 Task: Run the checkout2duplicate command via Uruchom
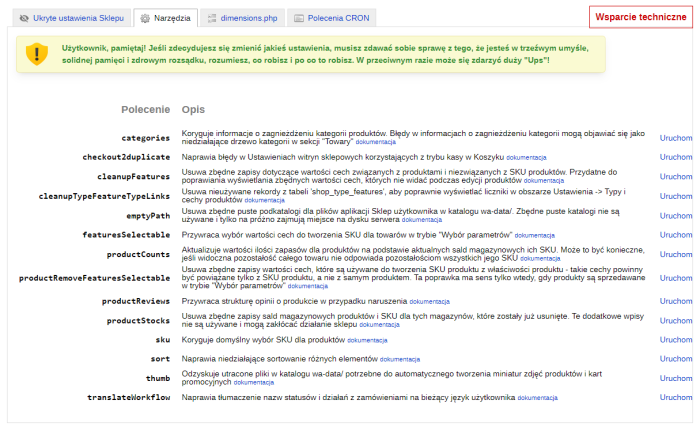click(x=675, y=157)
